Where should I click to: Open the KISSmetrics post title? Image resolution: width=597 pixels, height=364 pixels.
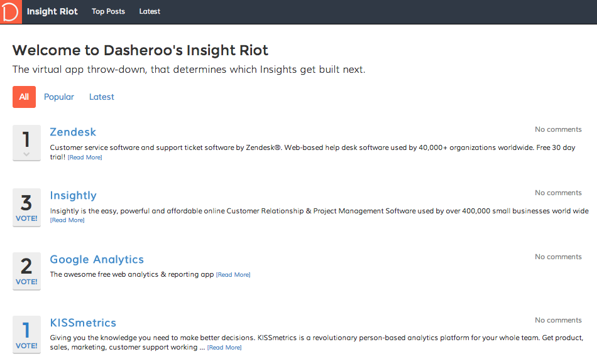(83, 323)
